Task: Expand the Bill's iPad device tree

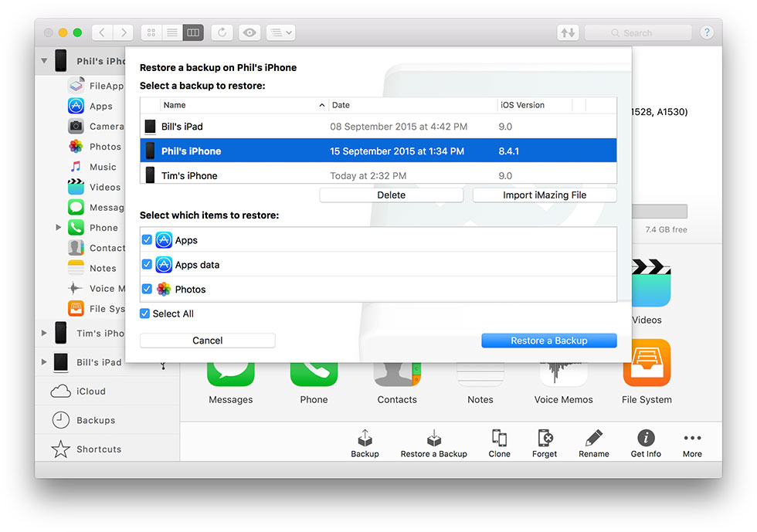Action: click(x=44, y=362)
